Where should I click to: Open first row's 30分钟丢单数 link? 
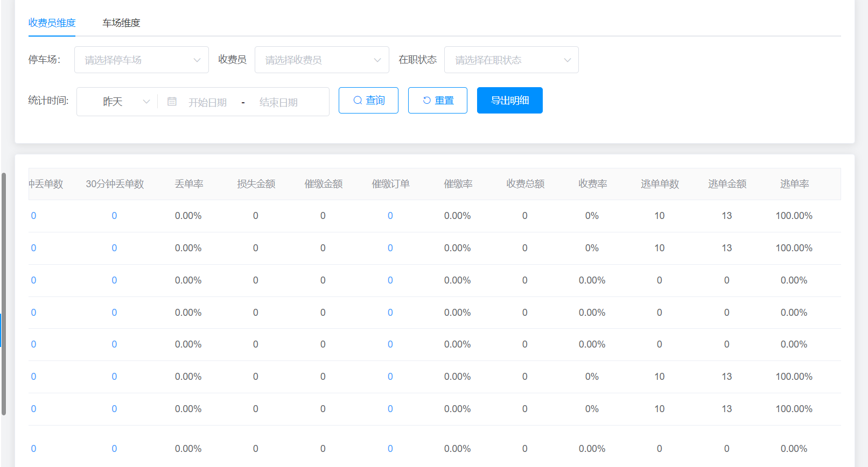click(x=114, y=216)
